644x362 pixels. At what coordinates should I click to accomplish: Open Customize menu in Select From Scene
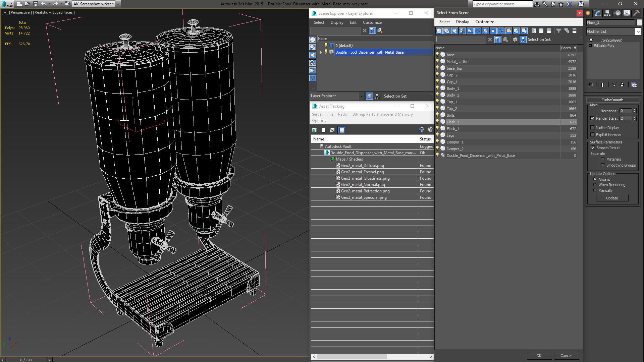pos(484,22)
